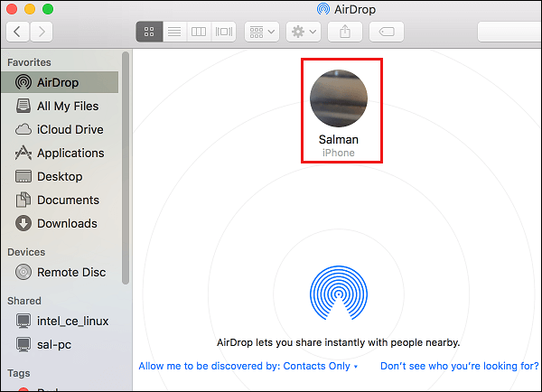Click in the Finder search field
The width and height of the screenshot is (542, 392).
tap(509, 32)
